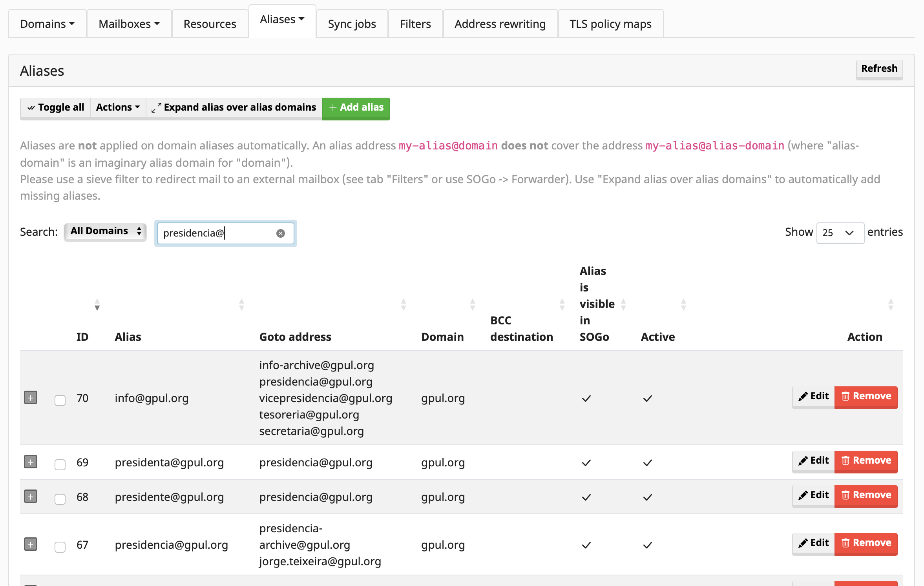924x586 pixels.
Task: Open the Actions dropdown menu
Action: click(118, 108)
